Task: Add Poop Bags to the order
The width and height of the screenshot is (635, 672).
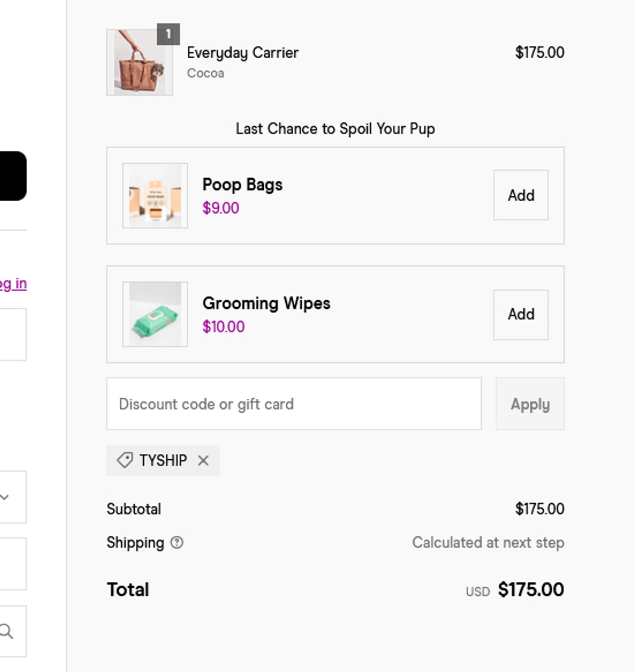Action: pos(520,195)
